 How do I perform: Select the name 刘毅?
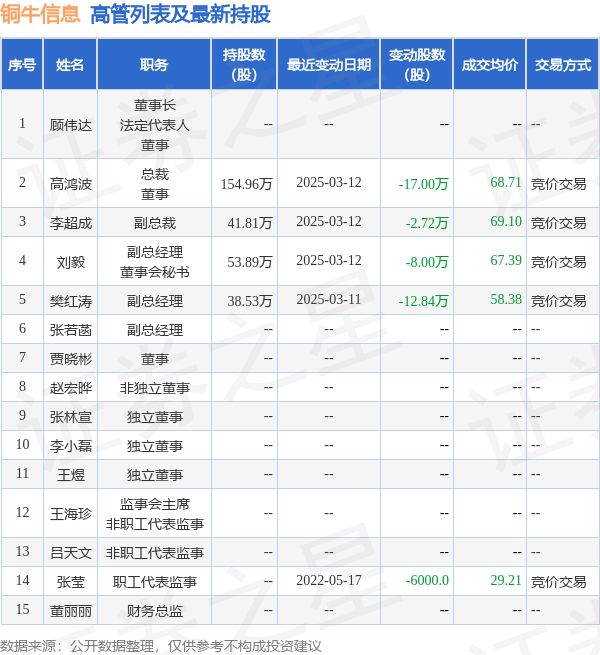click(x=71, y=262)
